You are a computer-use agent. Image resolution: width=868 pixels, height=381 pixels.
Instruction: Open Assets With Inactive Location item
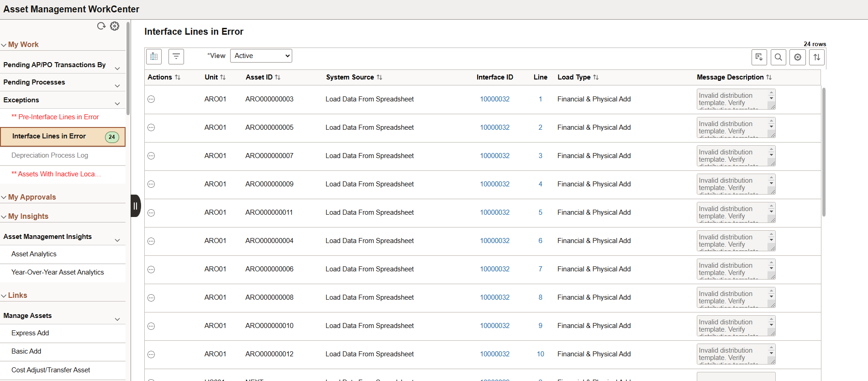(x=56, y=174)
